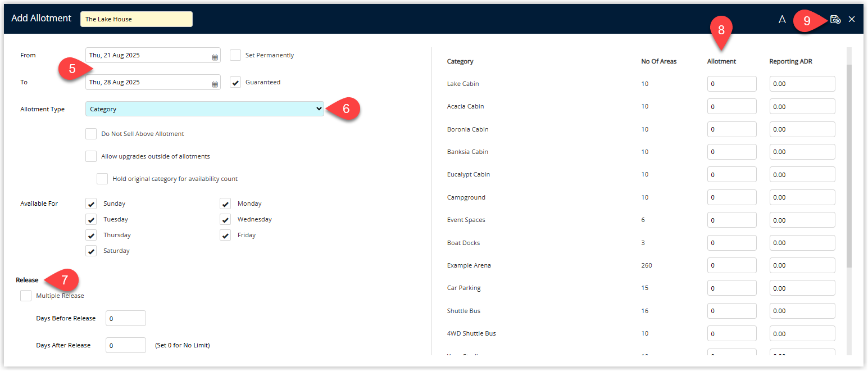Uncheck Thursday availability
The height and width of the screenshot is (371, 868).
point(91,235)
